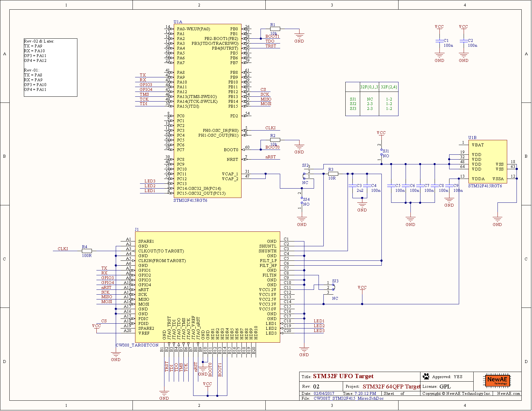532x411 pixels.
Task: Click the JTAG_VREF pin label
Action: click(193, 328)
